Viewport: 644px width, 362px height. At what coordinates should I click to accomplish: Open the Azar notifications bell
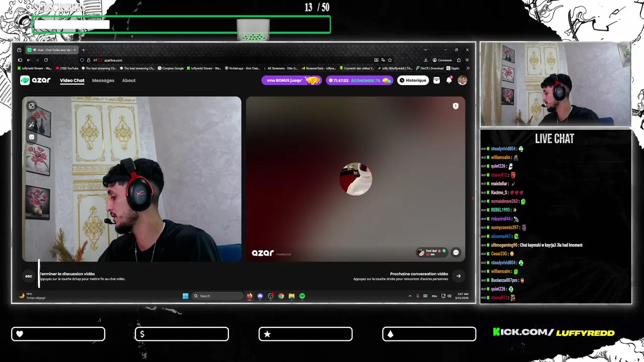click(449, 80)
